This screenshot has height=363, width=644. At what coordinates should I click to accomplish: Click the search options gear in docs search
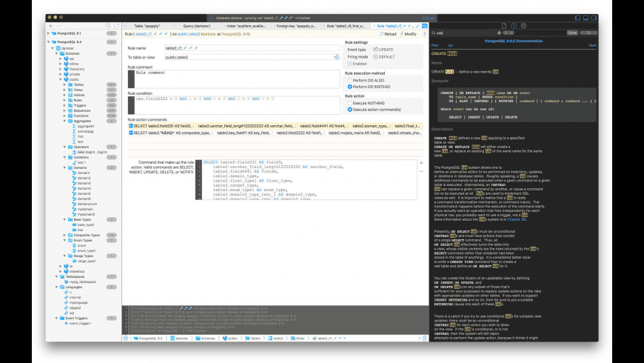point(499,33)
